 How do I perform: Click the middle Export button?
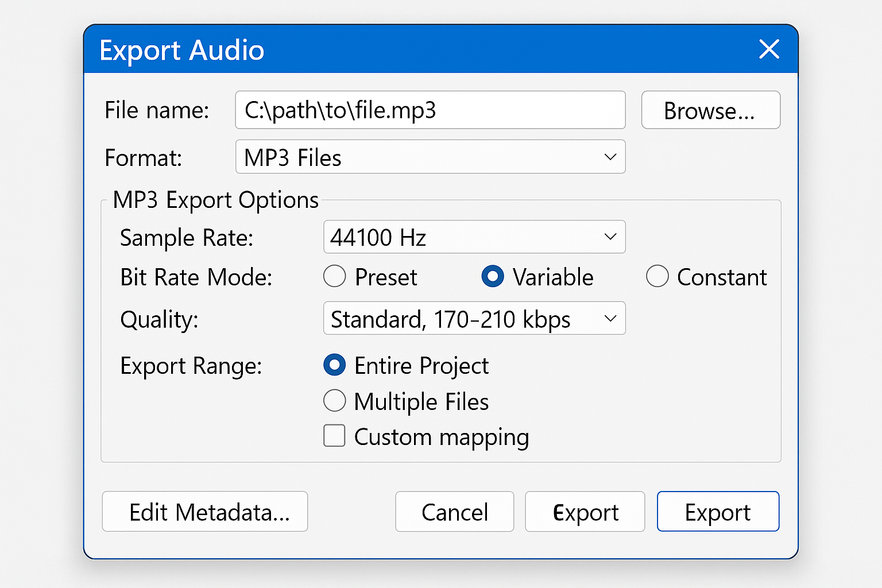(585, 512)
